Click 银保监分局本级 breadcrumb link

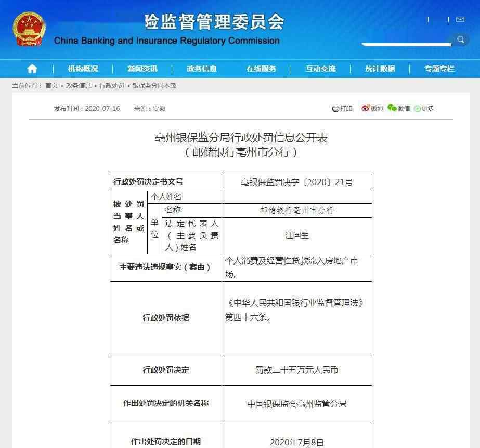point(154,86)
